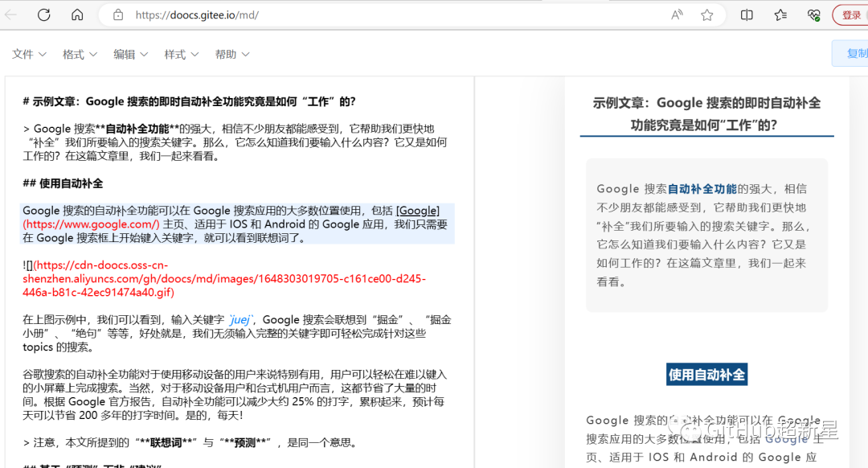
Task: Click the 复制 copy button
Action: tap(851, 53)
